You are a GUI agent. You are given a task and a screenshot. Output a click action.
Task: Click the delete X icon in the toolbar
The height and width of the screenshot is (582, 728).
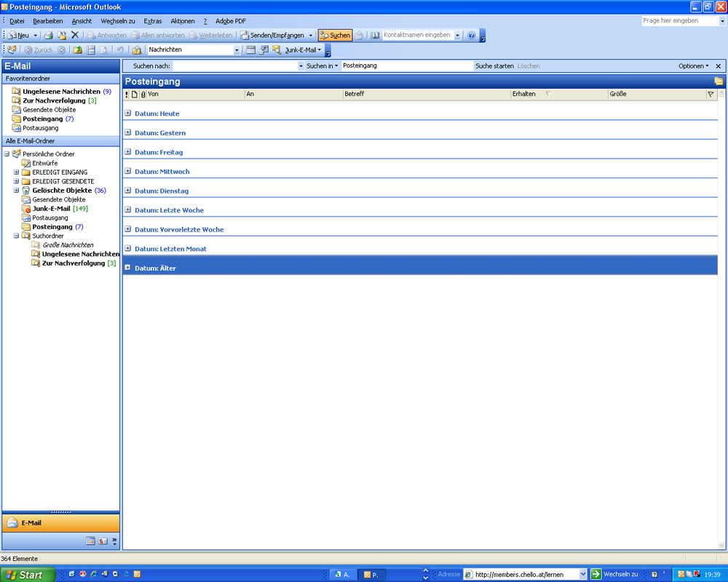(75, 35)
